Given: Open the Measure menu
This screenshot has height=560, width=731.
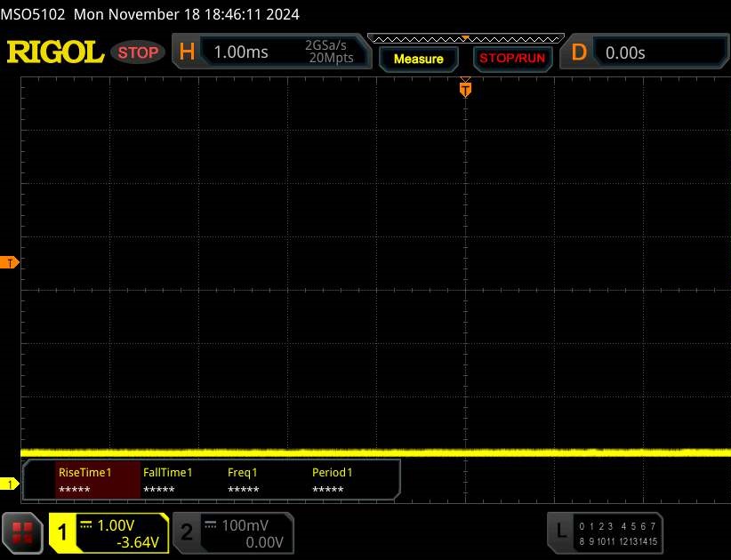Looking at the screenshot, I should [x=418, y=59].
